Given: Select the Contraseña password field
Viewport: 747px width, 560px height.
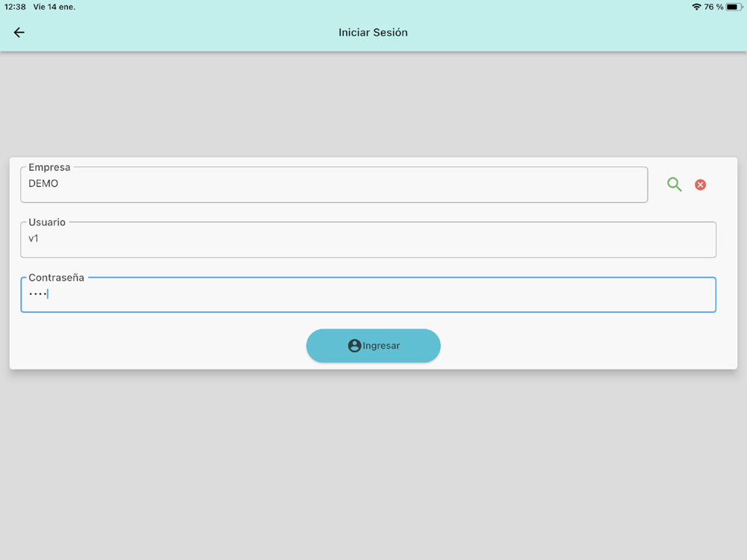Looking at the screenshot, I should [368, 294].
